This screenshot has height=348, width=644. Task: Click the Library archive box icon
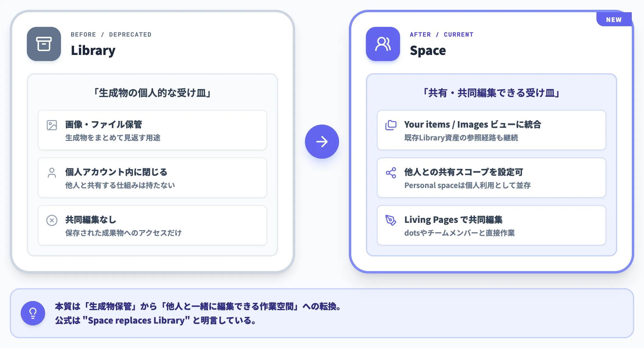tap(44, 44)
